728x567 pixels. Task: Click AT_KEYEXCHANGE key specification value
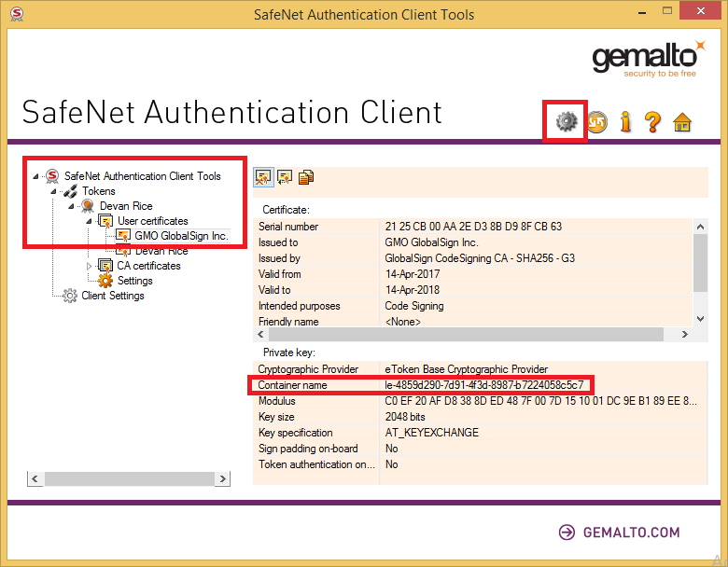pyautogui.click(x=431, y=433)
